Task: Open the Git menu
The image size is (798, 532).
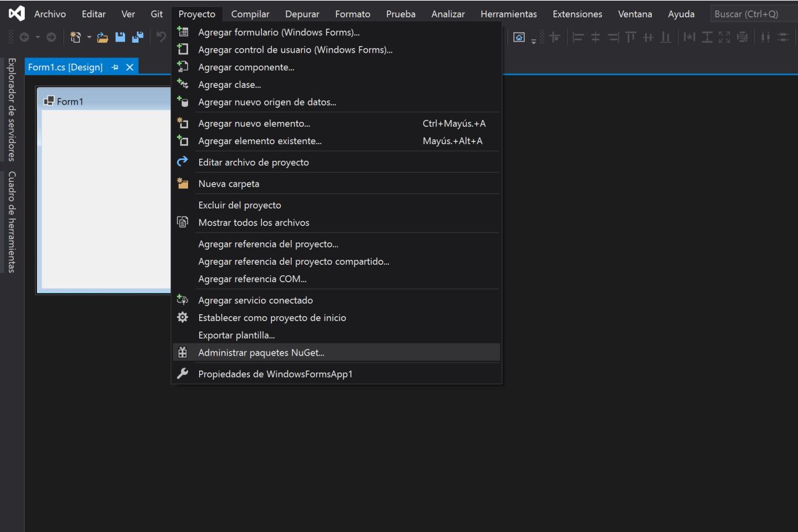Action: pyautogui.click(x=157, y=14)
